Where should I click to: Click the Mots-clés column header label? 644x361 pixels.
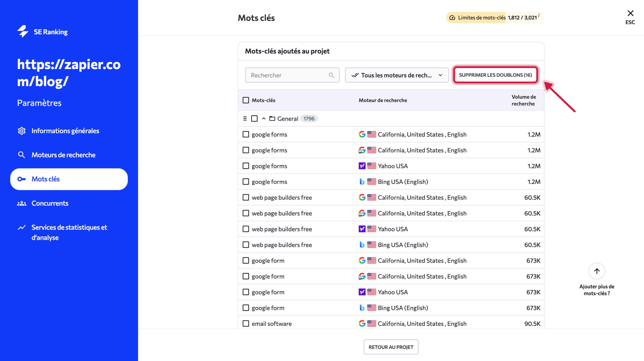pyautogui.click(x=263, y=100)
